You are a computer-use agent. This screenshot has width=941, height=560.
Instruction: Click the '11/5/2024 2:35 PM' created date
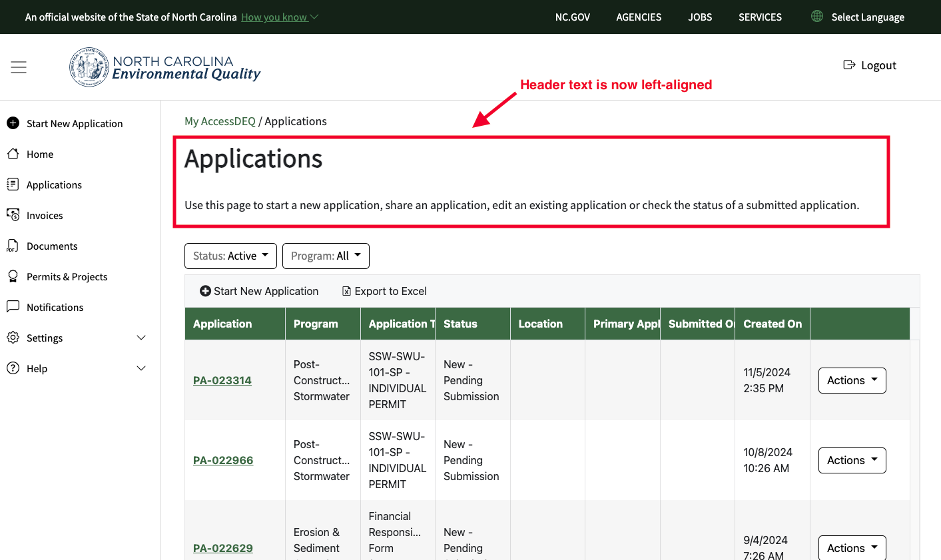767,380
